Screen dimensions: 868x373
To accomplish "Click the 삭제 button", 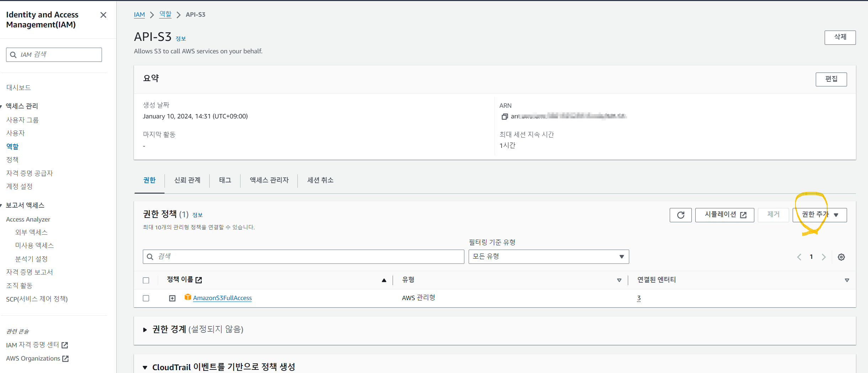I will (x=840, y=37).
